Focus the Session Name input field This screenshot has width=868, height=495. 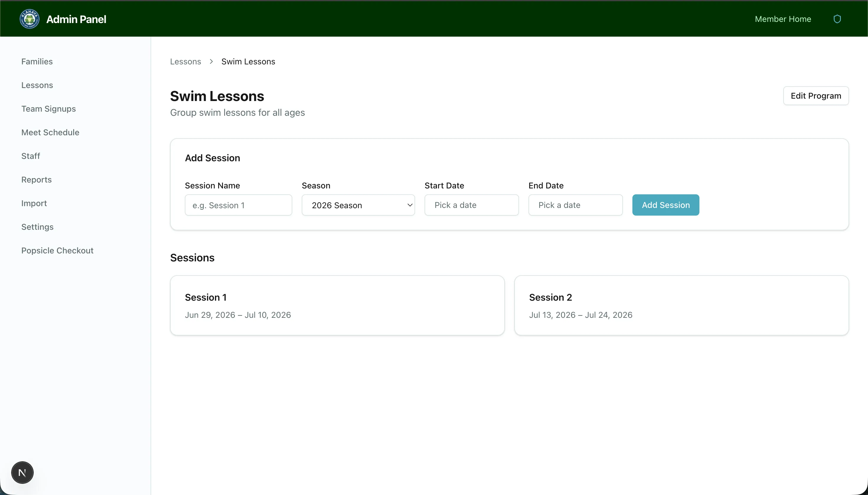(238, 205)
